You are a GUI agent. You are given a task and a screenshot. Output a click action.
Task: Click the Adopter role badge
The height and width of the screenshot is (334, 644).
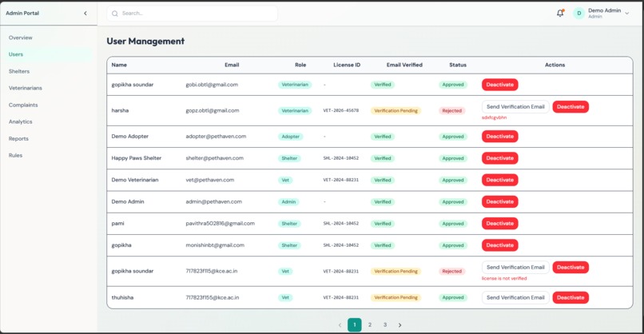pyautogui.click(x=290, y=137)
